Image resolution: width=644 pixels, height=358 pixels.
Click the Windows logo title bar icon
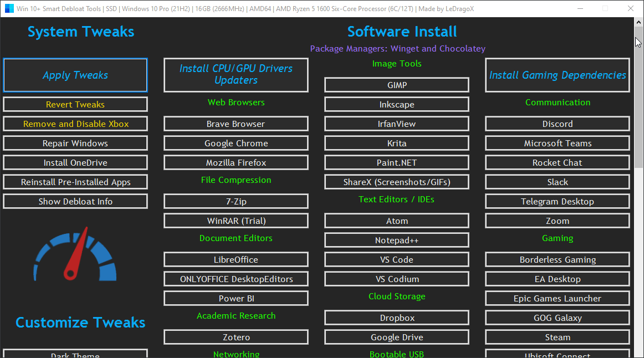click(x=9, y=9)
